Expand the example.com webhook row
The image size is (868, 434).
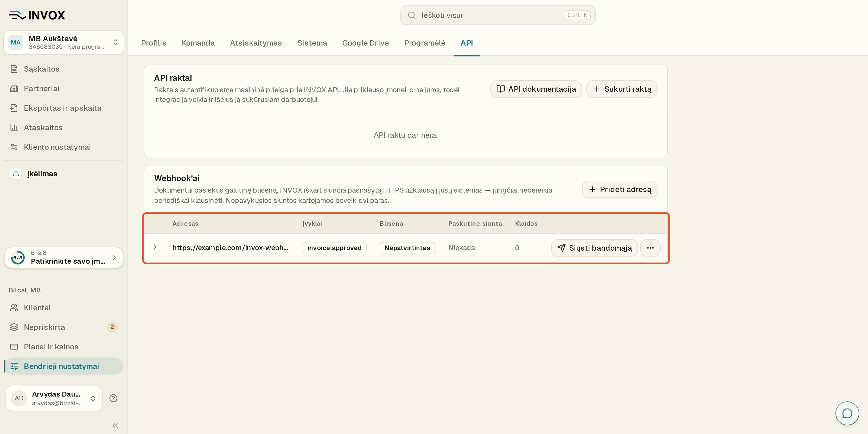click(x=155, y=247)
